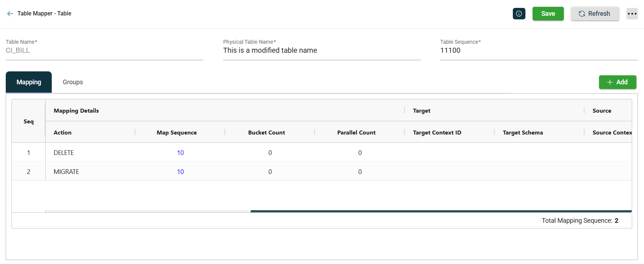Open Map Sequence 10 link for MIGRATE row

[180, 172]
